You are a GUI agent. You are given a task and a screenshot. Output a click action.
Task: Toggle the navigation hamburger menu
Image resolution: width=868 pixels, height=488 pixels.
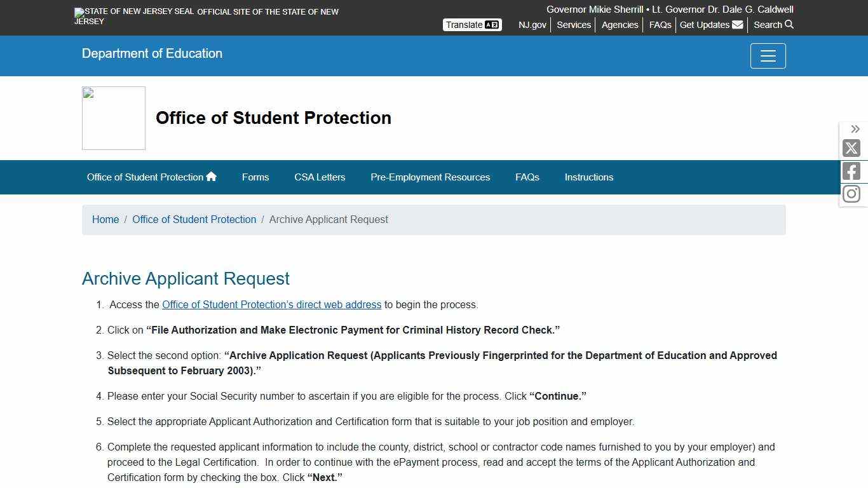(768, 56)
